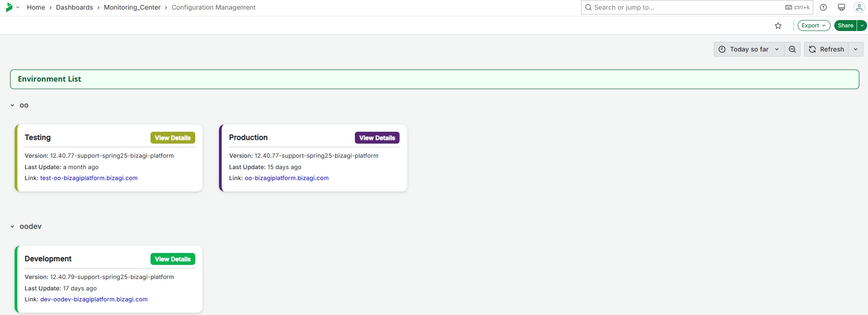868x315 pixels.
Task: View Details of Production environment
Action: (x=377, y=138)
